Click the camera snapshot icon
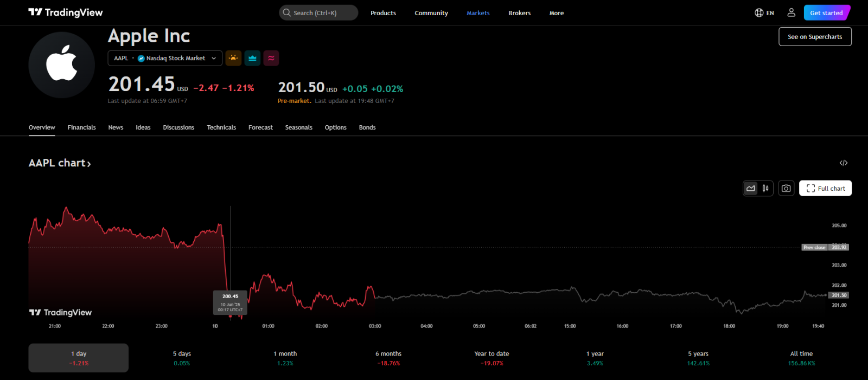This screenshot has width=868, height=380. (786, 188)
